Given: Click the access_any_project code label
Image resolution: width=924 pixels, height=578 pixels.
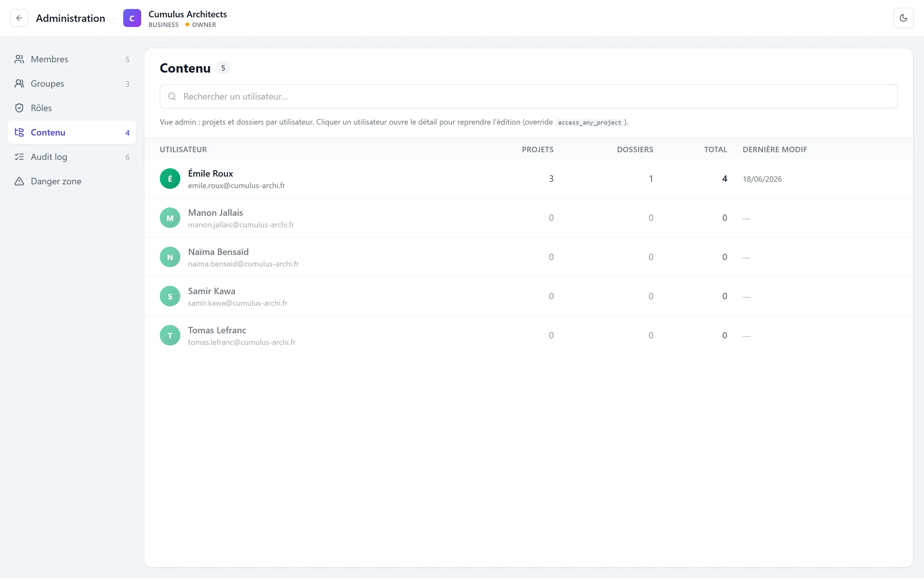Looking at the screenshot, I should coord(589,122).
